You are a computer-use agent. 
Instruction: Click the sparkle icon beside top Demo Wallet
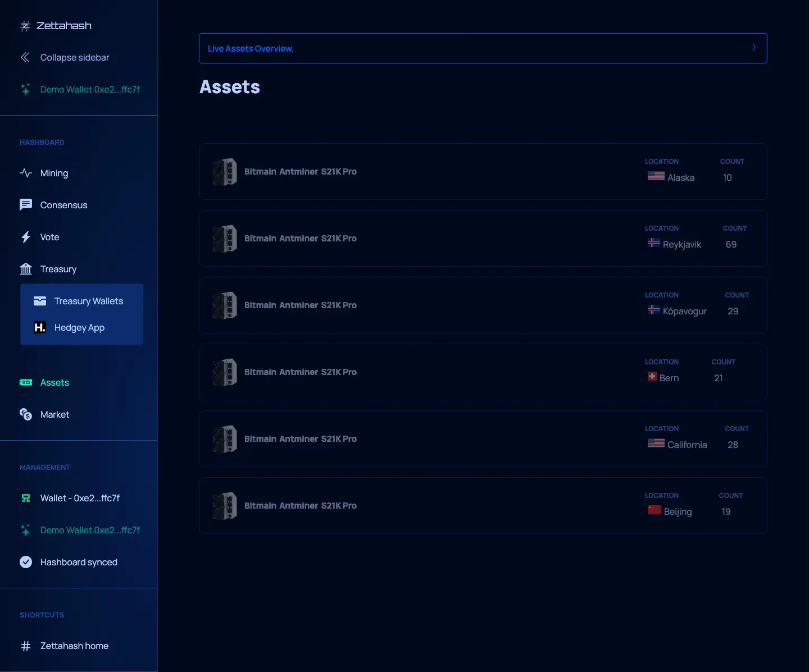click(25, 89)
